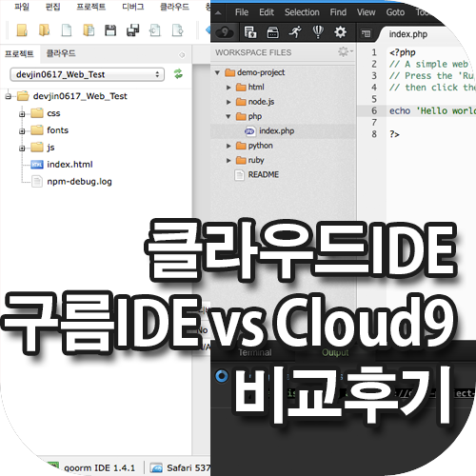The height and width of the screenshot is (476, 476).
Task: Select index.html in goorm project tree
Action: (69, 165)
